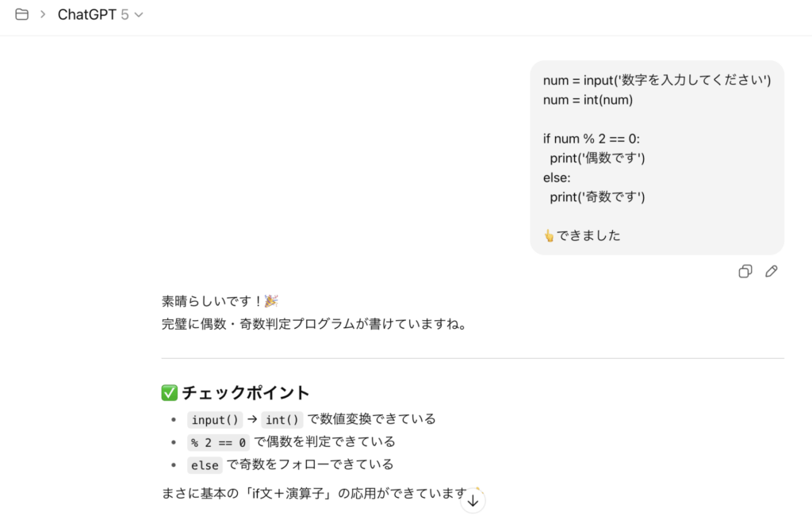Click the sentence about 偶数・奇数判定プログラム

313,324
